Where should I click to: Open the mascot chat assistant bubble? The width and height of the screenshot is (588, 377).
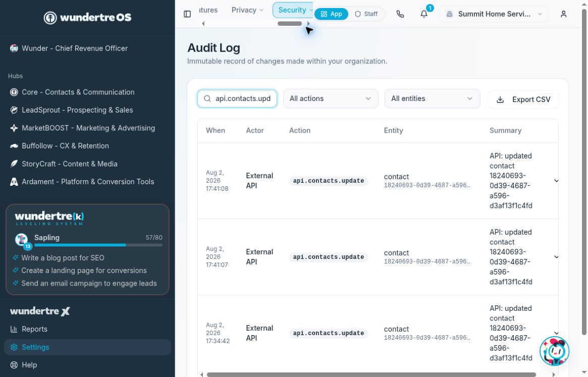pos(554,351)
